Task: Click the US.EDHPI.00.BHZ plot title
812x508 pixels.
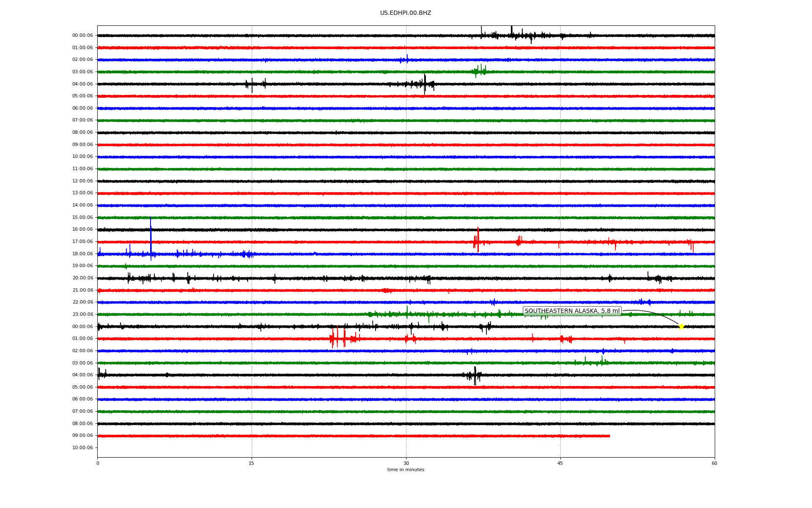Action: coord(406,13)
